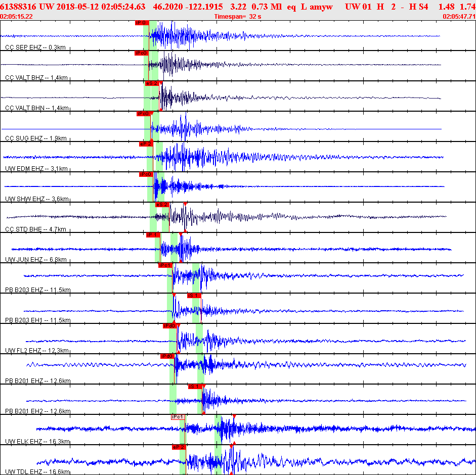Viewport: 476px width, 475px height.
Task: Select the S pick flag on CC VALT BHN trace
Action: click(x=152, y=83)
